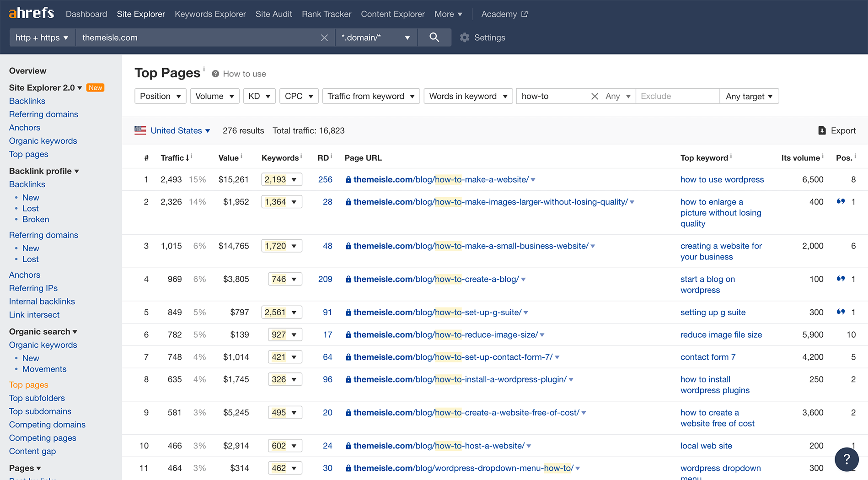Image resolution: width=868 pixels, height=480 pixels.
Task: Open Content Explorer in top navigation
Action: point(393,14)
